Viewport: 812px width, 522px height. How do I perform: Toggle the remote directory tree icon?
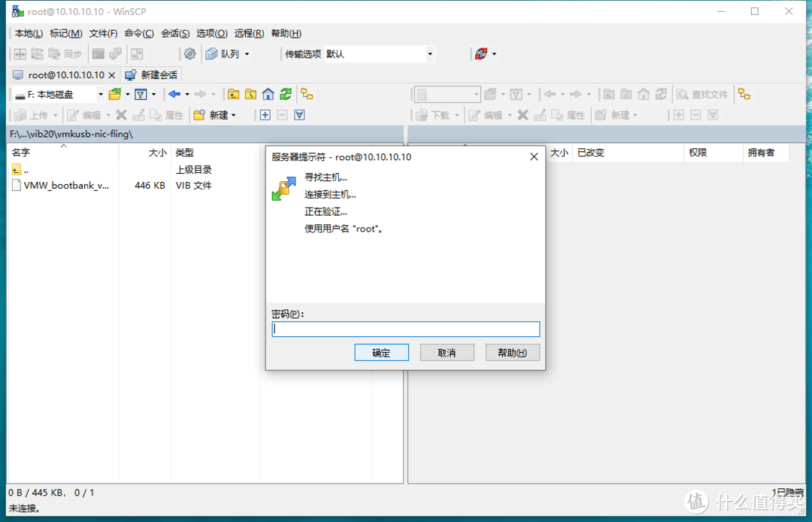click(744, 94)
